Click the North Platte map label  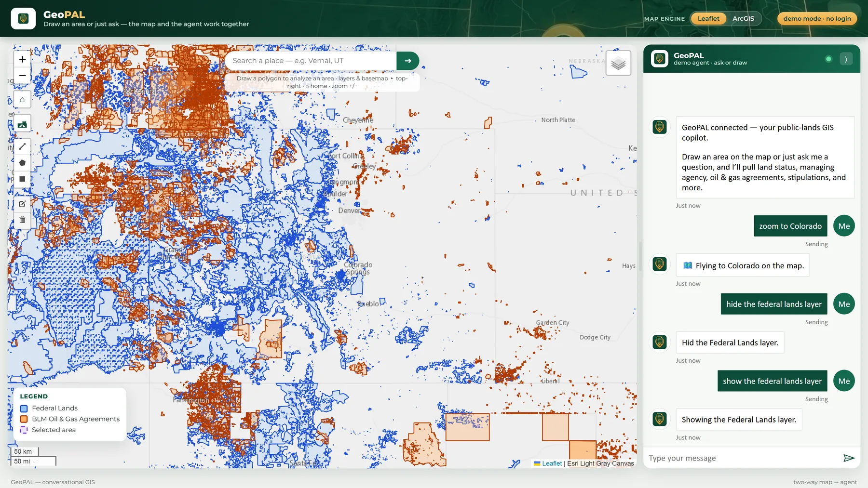[558, 120]
